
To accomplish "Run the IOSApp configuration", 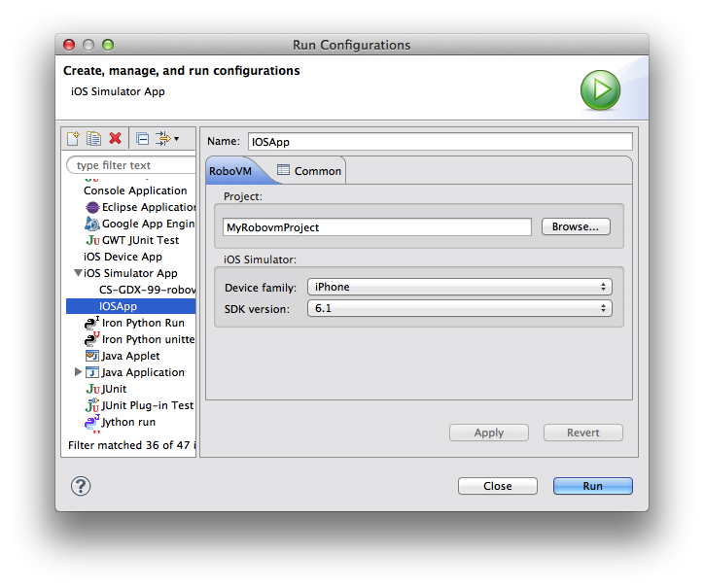I will (x=592, y=486).
